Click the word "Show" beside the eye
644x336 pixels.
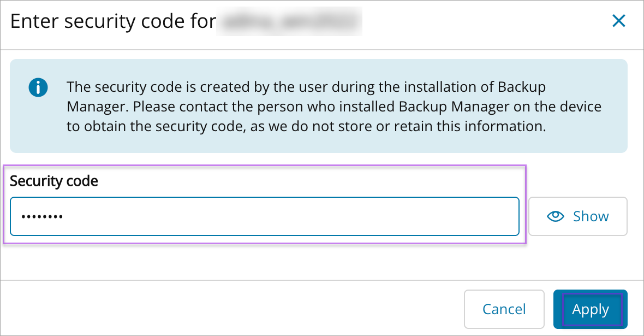(591, 216)
